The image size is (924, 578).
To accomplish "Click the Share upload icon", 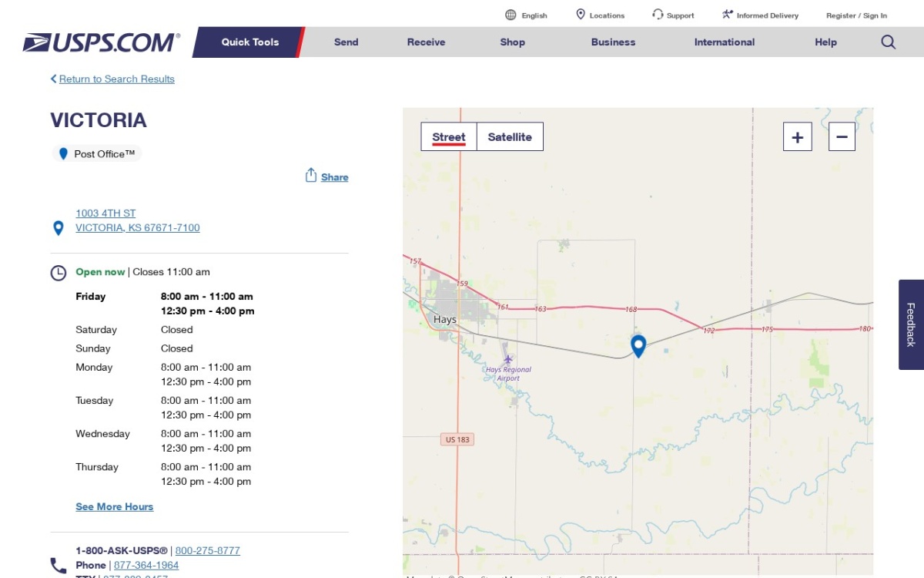I will point(311,175).
